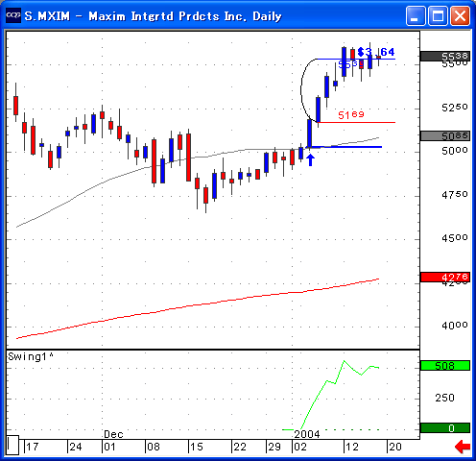
Task: Click the red 5169 stop level text
Action: click(351, 115)
